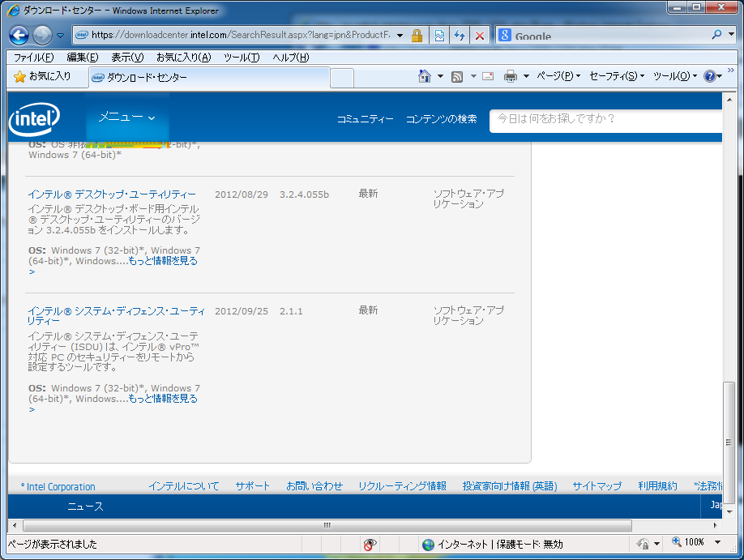Click the Home icon in command bar
The image size is (744, 560).
pos(425,76)
